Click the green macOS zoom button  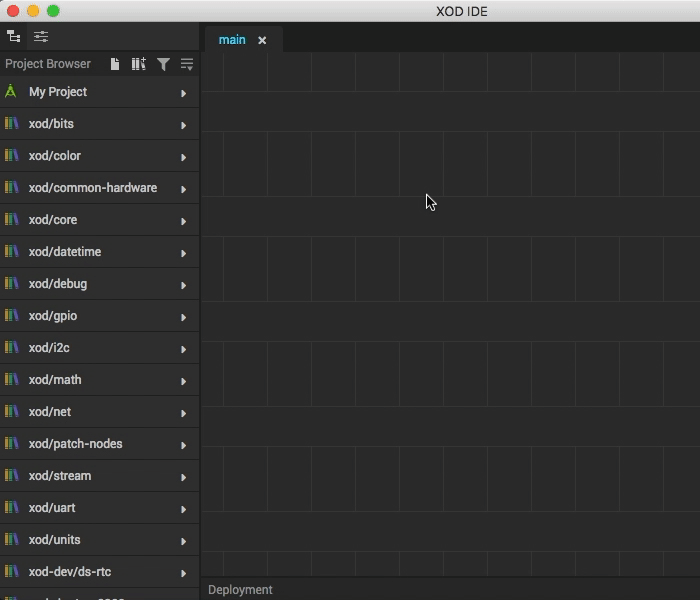point(53,11)
